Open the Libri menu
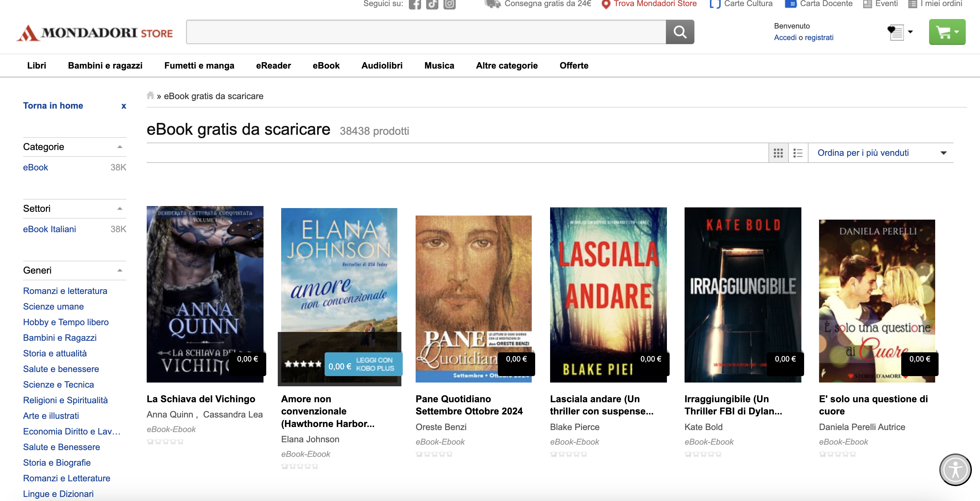 click(x=37, y=66)
